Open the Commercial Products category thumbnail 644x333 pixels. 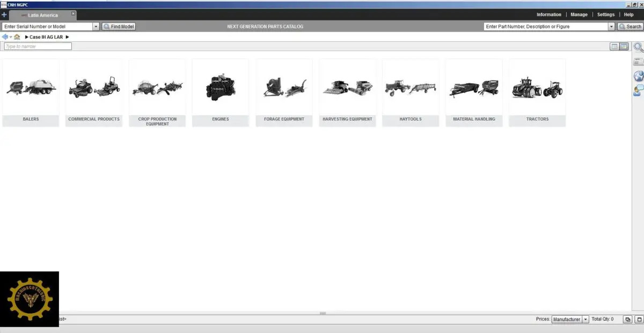(x=94, y=93)
